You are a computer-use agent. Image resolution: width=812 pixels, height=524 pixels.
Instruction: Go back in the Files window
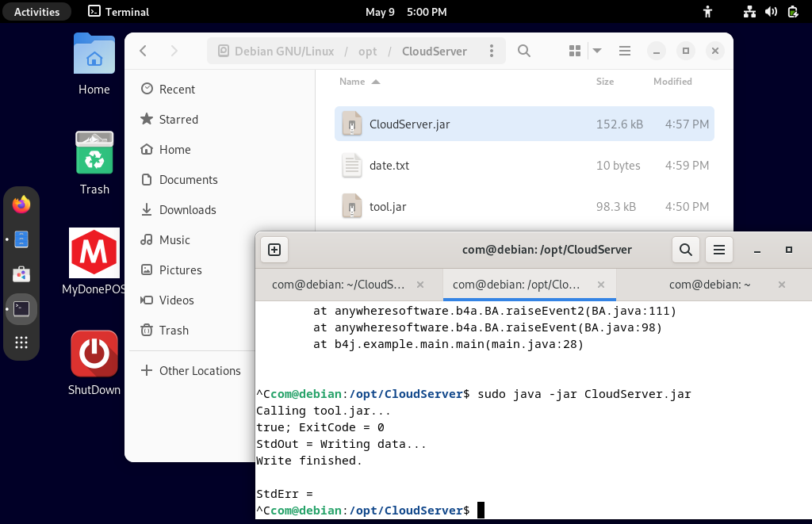pos(143,50)
